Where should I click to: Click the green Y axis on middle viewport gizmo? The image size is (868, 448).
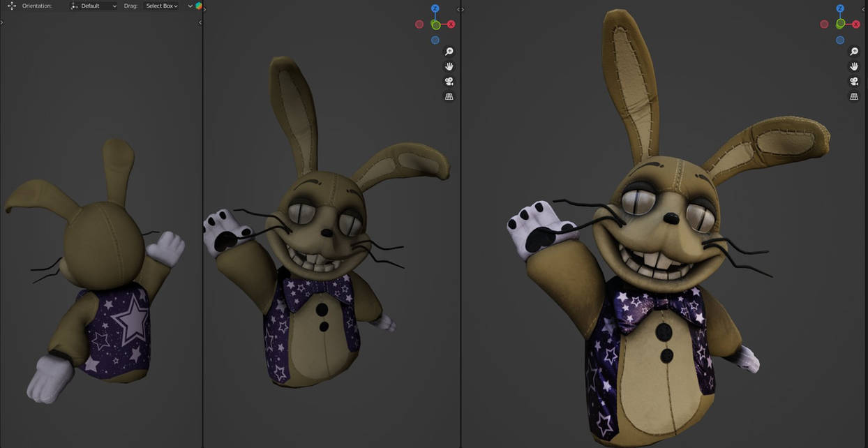tap(435, 24)
